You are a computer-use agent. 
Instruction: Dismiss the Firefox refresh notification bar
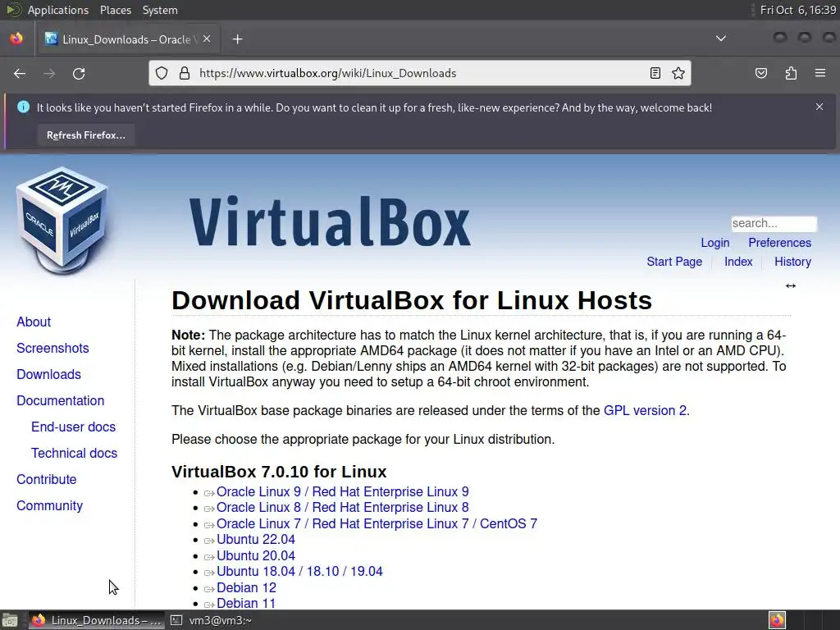(819, 107)
